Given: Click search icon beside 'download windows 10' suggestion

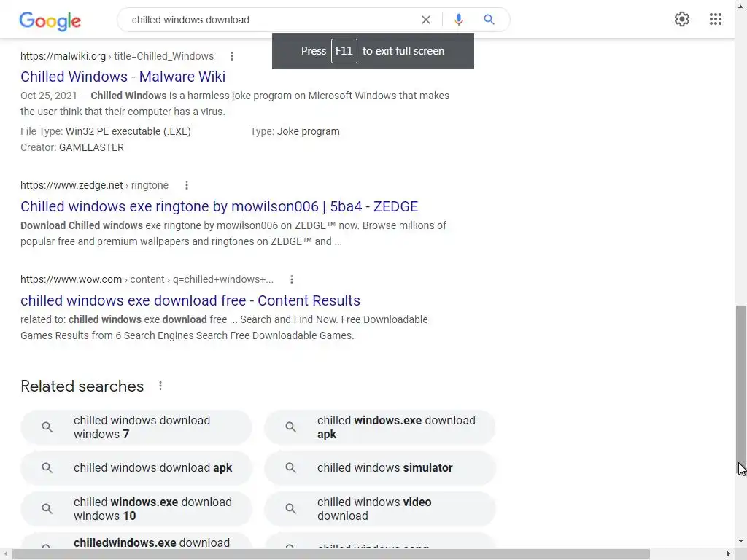Looking at the screenshot, I should click(47, 508).
